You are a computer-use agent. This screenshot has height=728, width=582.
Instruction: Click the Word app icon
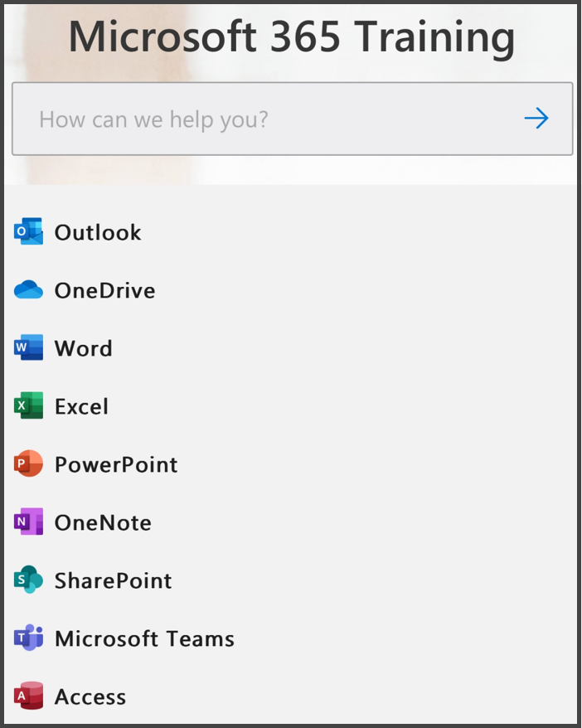coord(28,347)
